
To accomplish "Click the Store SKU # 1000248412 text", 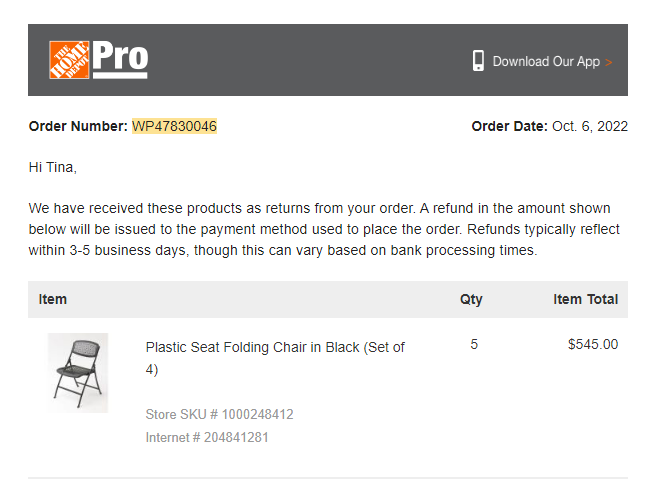I will pos(219,414).
